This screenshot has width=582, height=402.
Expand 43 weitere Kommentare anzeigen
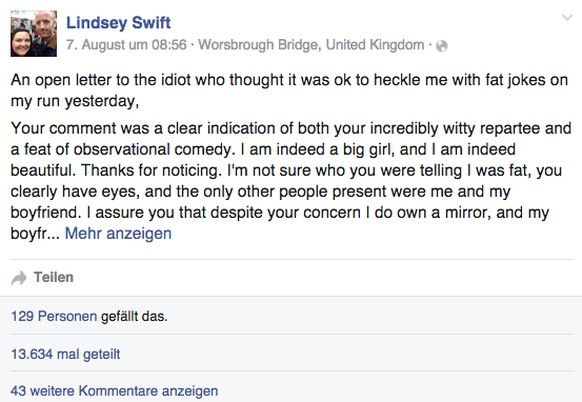pos(114,391)
